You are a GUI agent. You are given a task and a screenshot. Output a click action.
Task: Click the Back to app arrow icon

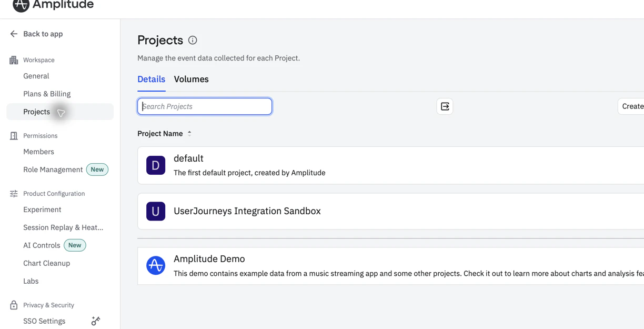pyautogui.click(x=14, y=34)
